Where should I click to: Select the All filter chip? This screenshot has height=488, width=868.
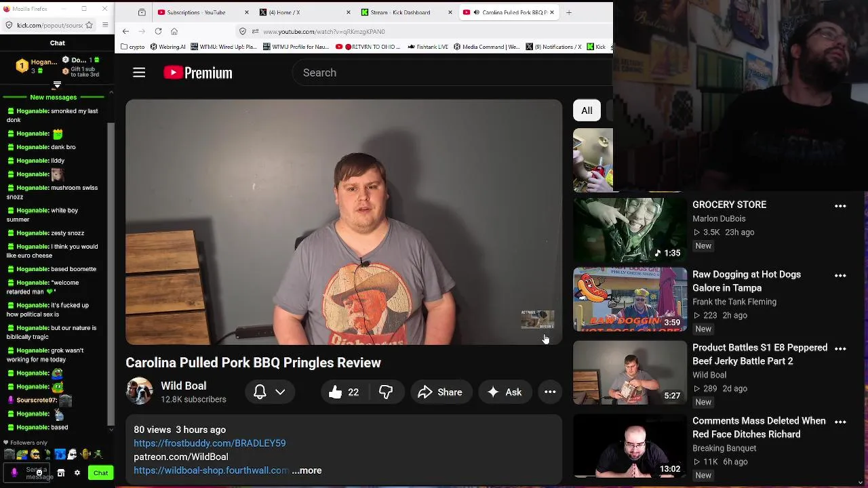[x=587, y=110]
